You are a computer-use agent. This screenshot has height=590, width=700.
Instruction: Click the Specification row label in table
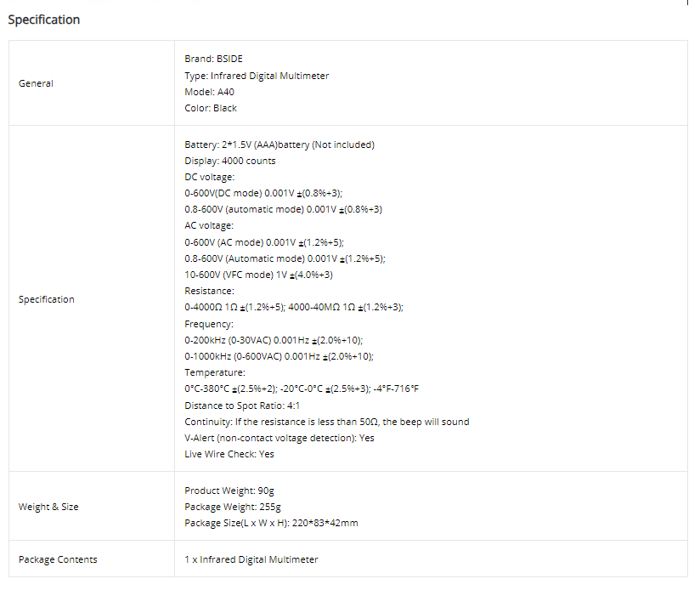(x=47, y=300)
